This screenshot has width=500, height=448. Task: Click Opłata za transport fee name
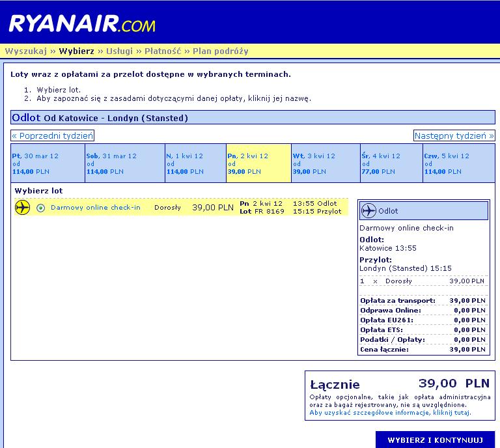(398, 300)
